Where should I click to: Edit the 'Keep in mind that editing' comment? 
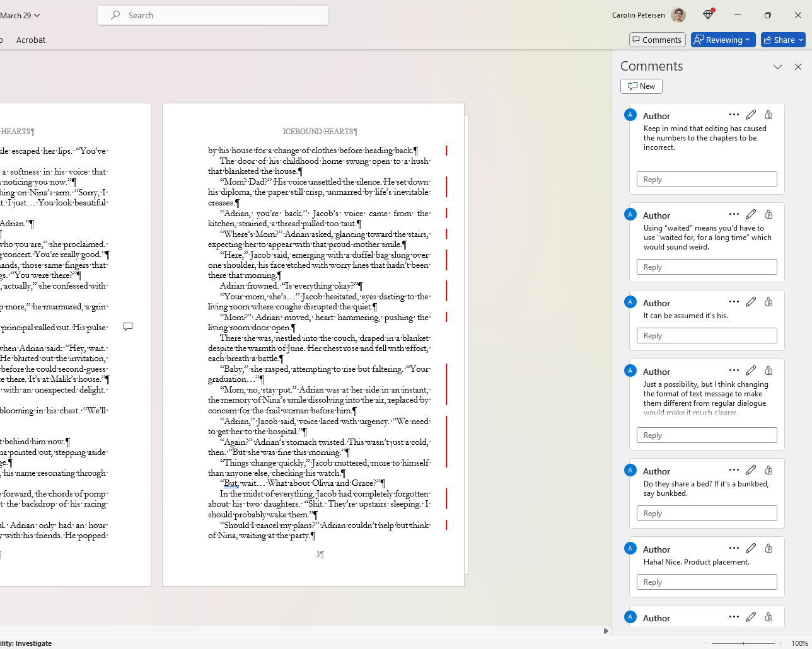[751, 115]
